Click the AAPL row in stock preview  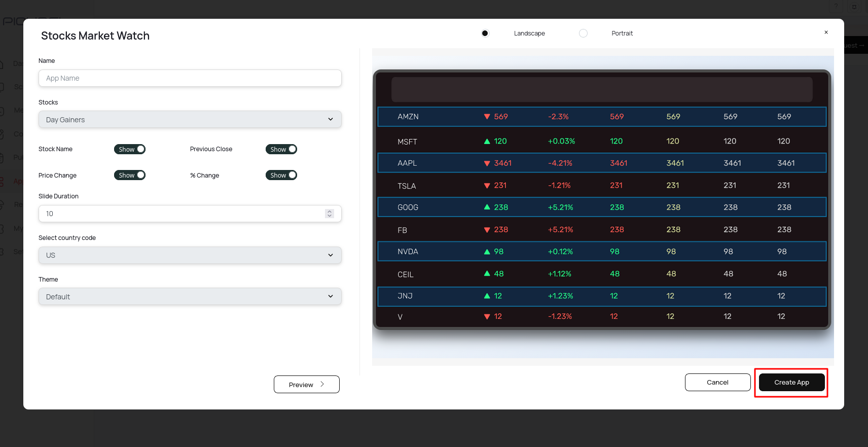(601, 163)
